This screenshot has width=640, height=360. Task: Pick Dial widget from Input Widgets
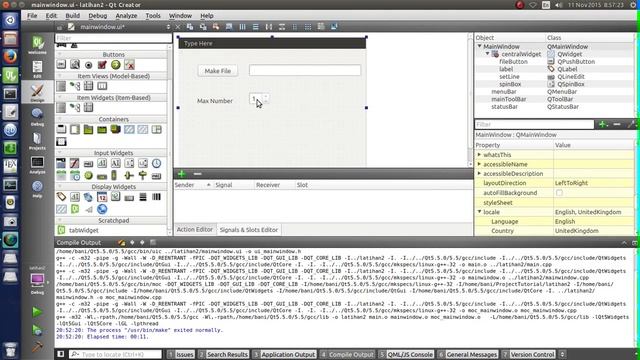click(89, 176)
